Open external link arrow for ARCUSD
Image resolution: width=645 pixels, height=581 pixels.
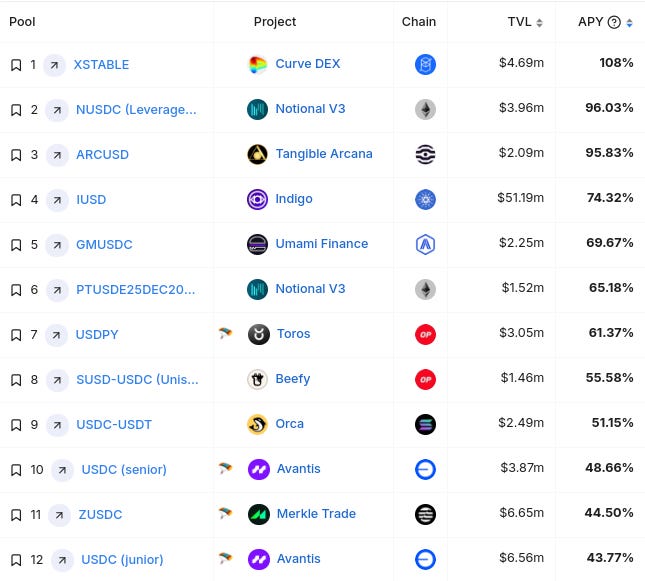click(x=57, y=155)
